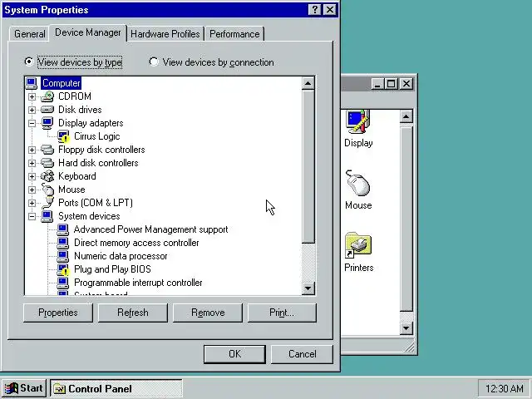Expand Hard disk controllers node
Image resolution: width=532 pixels, height=399 pixels.
point(32,163)
